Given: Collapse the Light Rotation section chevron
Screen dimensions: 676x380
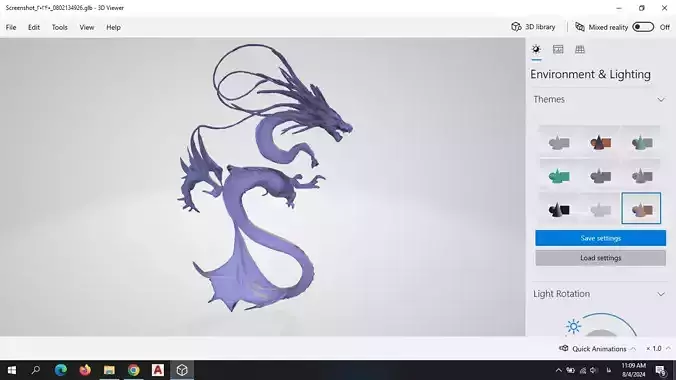Looking at the screenshot, I should tap(661, 294).
